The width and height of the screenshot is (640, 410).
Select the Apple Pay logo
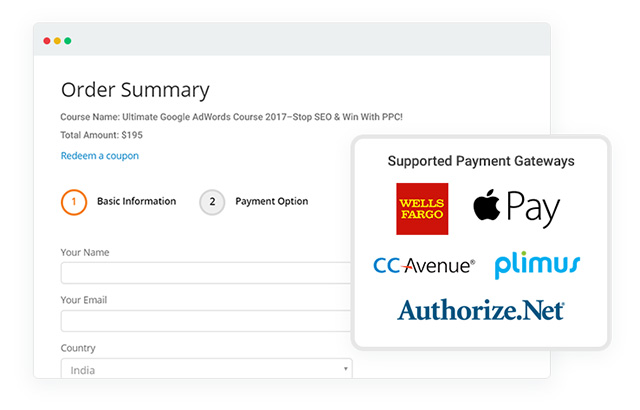point(516,207)
